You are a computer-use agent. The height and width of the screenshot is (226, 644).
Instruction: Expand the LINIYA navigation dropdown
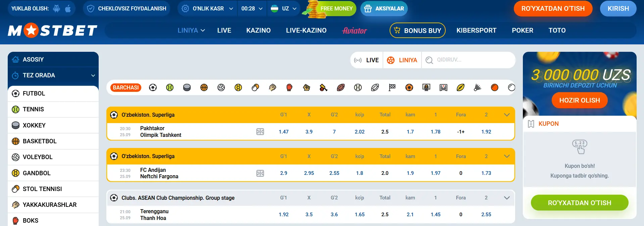pyautogui.click(x=191, y=30)
